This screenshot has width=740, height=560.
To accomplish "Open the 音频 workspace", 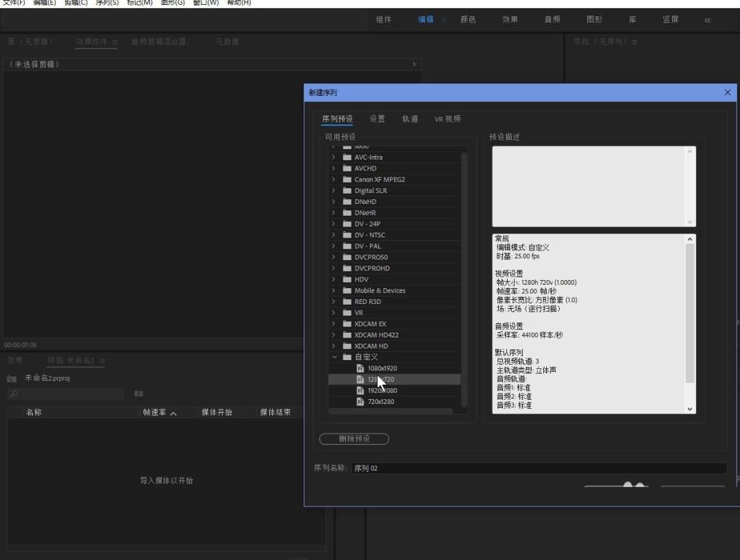I will 552,20.
